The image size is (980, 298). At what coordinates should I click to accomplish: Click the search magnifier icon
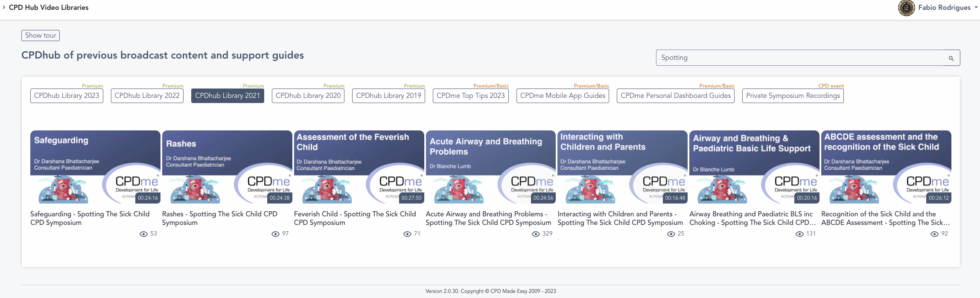(951, 58)
